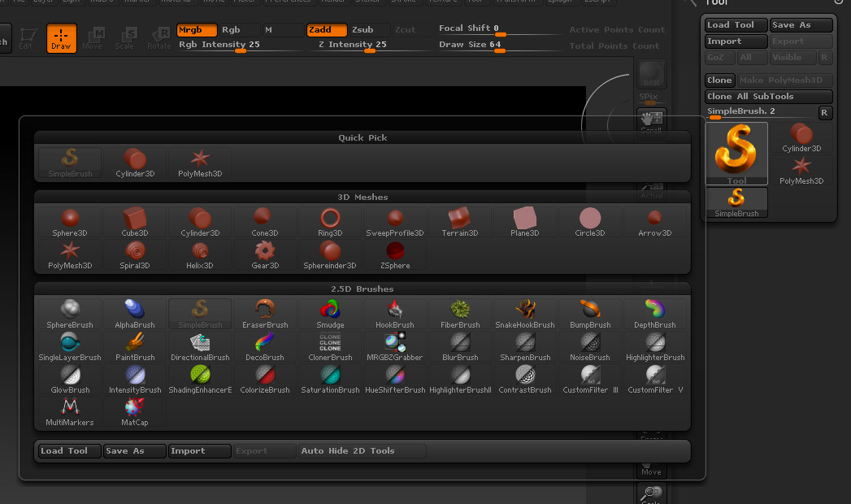This screenshot has width=851, height=504.
Task: Open the large current Tool thumbnail
Action: tap(736, 154)
